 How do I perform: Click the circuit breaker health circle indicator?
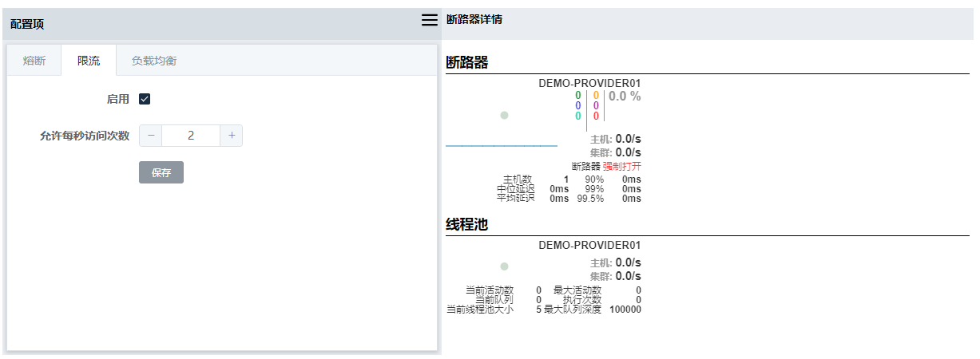(x=504, y=115)
